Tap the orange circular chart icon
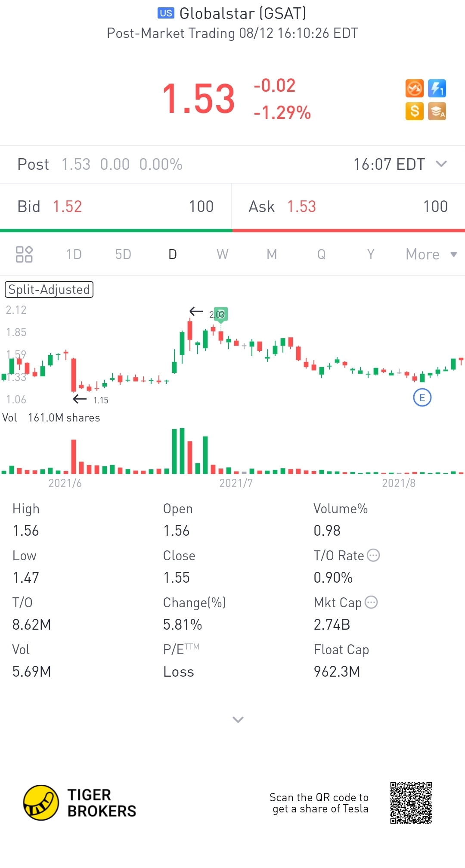The width and height of the screenshot is (465, 868). [x=415, y=89]
